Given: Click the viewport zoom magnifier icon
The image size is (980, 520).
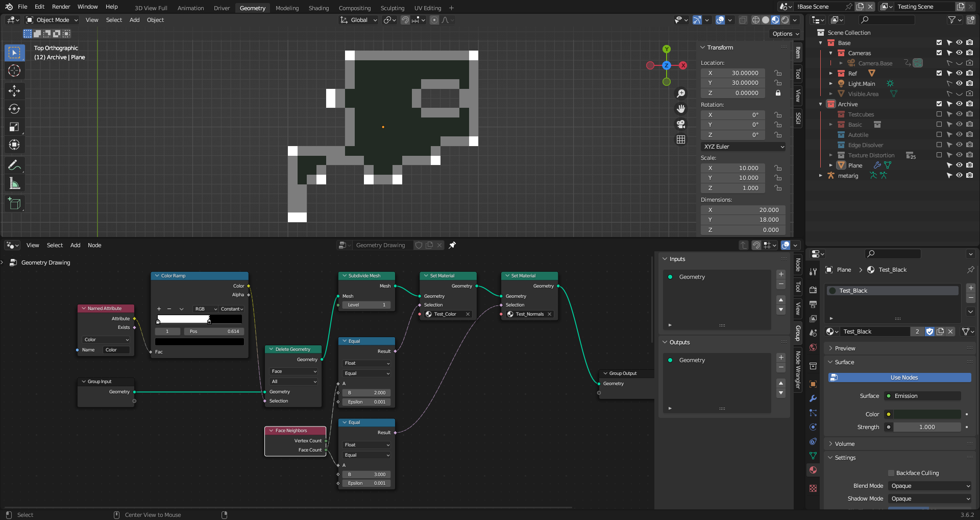Looking at the screenshot, I should [x=681, y=93].
